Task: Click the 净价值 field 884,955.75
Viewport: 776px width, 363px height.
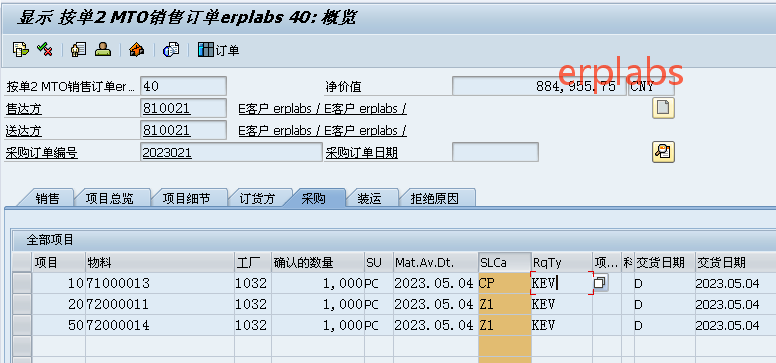Action: [539, 86]
